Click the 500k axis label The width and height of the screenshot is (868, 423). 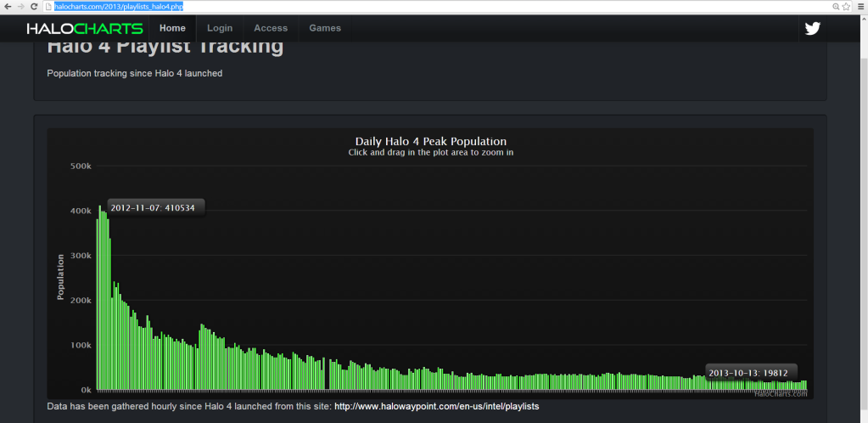[x=81, y=166]
